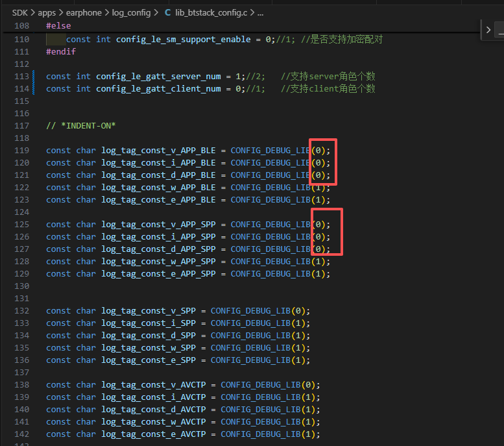The height and width of the screenshot is (446, 504).
Task: Open the log_config breadcrumb folder
Action: coord(131,13)
